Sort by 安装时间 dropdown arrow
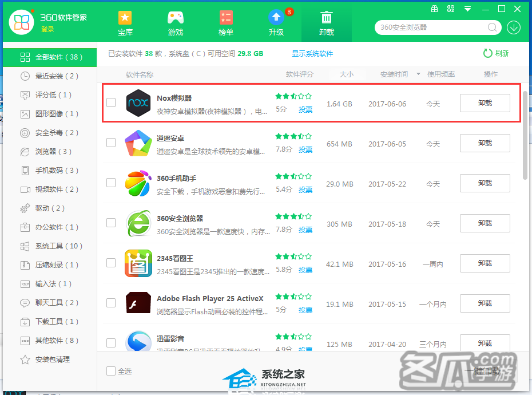The height and width of the screenshot is (395, 532). (418, 74)
